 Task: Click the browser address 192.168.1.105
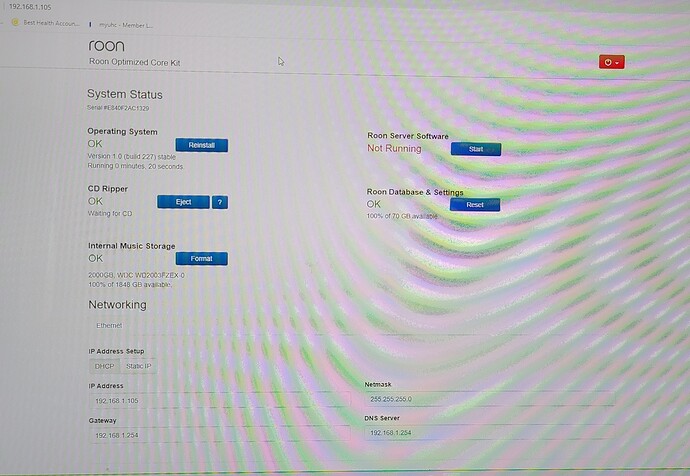(x=30, y=7)
